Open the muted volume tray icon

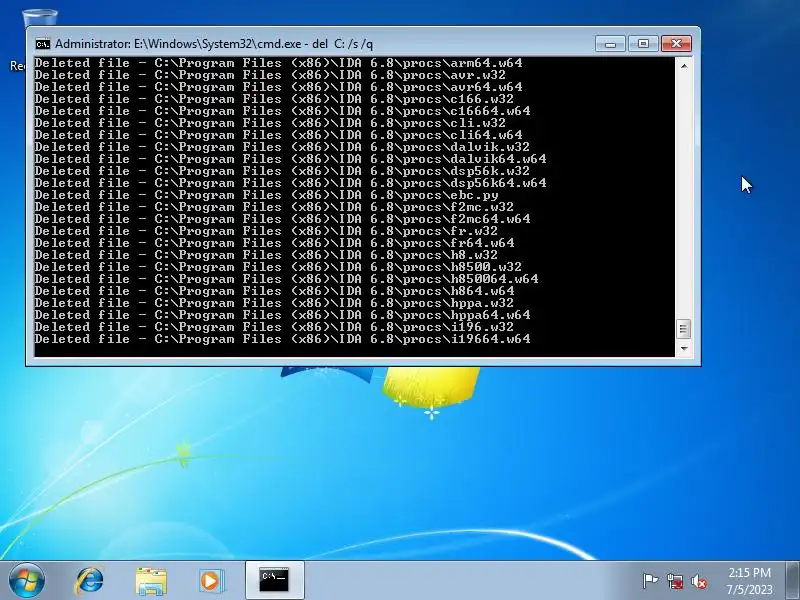pos(699,581)
